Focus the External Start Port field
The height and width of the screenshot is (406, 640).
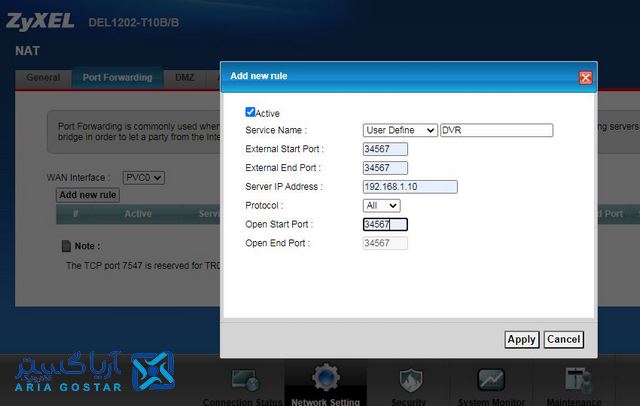tap(385, 149)
